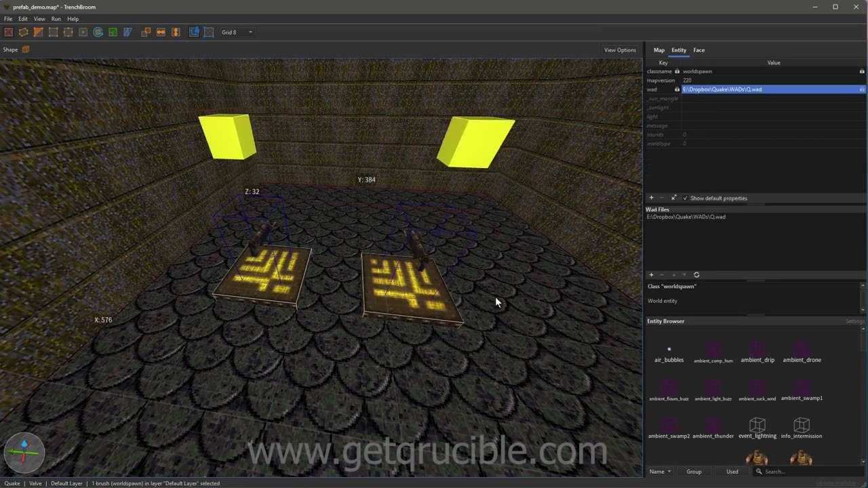The image size is (868, 488).
Task: Activate the edge tool
Action: tap(68, 32)
